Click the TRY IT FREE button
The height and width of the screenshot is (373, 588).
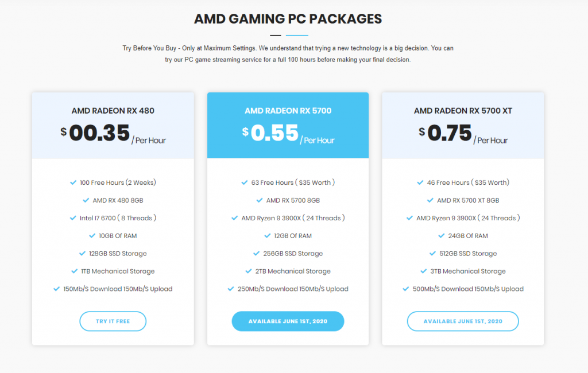pos(113,321)
